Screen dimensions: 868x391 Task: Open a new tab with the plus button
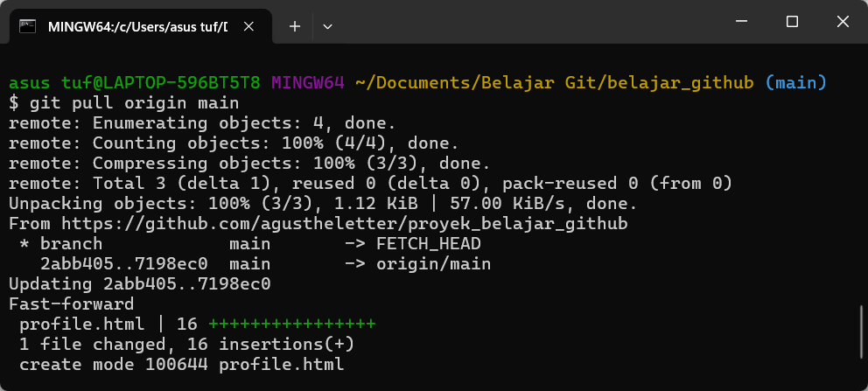295,26
